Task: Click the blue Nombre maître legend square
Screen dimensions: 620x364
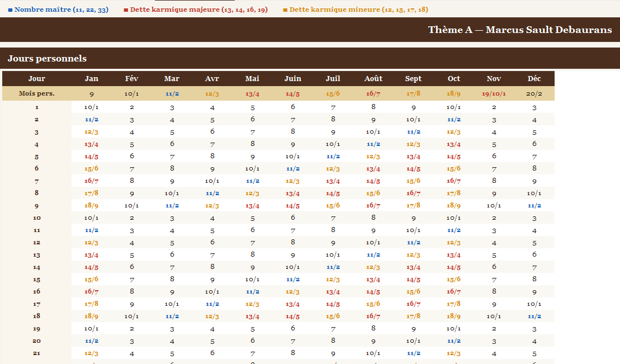Action: [x=10, y=10]
